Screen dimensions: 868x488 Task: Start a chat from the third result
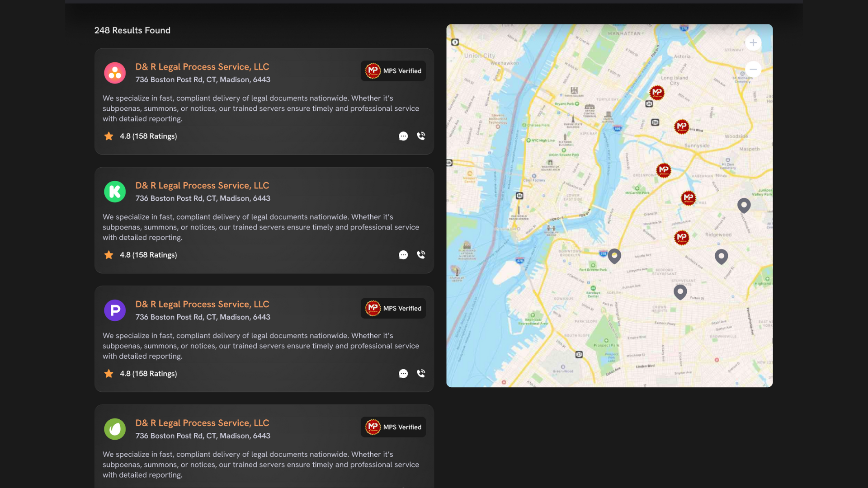pyautogui.click(x=403, y=374)
